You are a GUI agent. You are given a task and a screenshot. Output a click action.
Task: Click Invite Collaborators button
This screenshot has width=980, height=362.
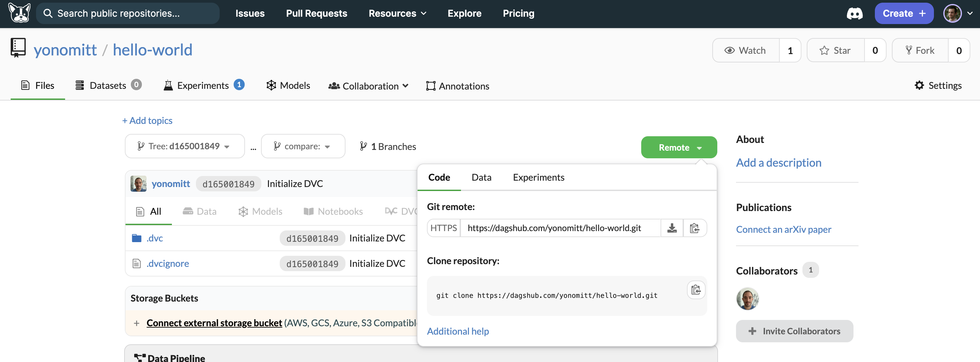pyautogui.click(x=794, y=331)
